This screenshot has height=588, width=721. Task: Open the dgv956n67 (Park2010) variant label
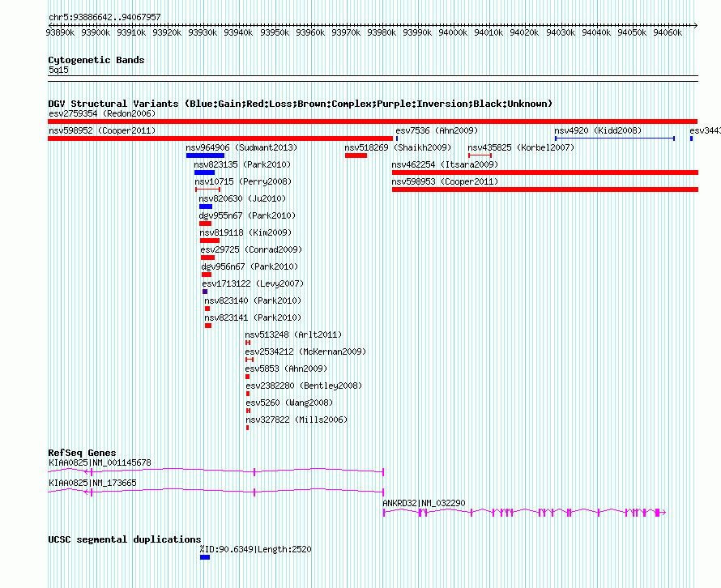click(x=250, y=266)
